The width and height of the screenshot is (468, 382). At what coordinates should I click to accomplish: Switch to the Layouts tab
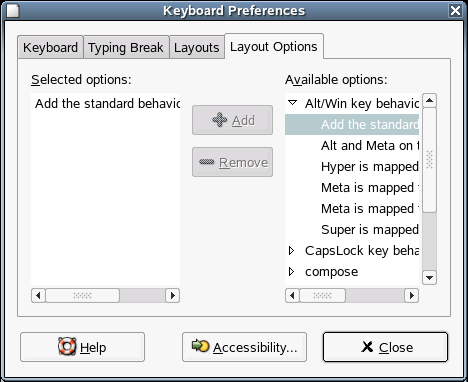point(197,47)
